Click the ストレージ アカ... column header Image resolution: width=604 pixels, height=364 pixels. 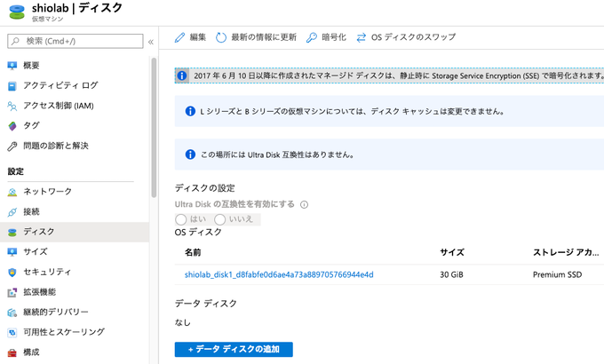(566, 253)
